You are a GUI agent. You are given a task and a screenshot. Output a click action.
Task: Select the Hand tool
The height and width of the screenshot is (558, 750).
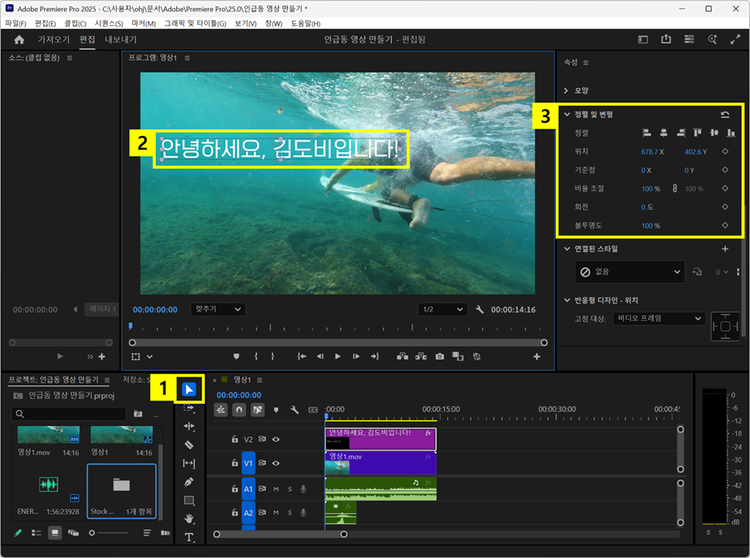click(189, 518)
